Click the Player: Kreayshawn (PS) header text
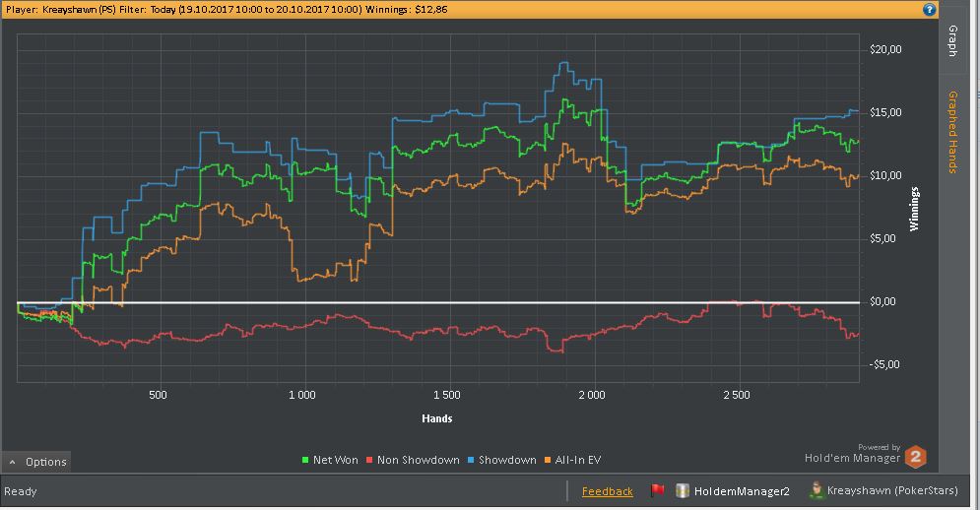The image size is (980, 510). coord(61,10)
